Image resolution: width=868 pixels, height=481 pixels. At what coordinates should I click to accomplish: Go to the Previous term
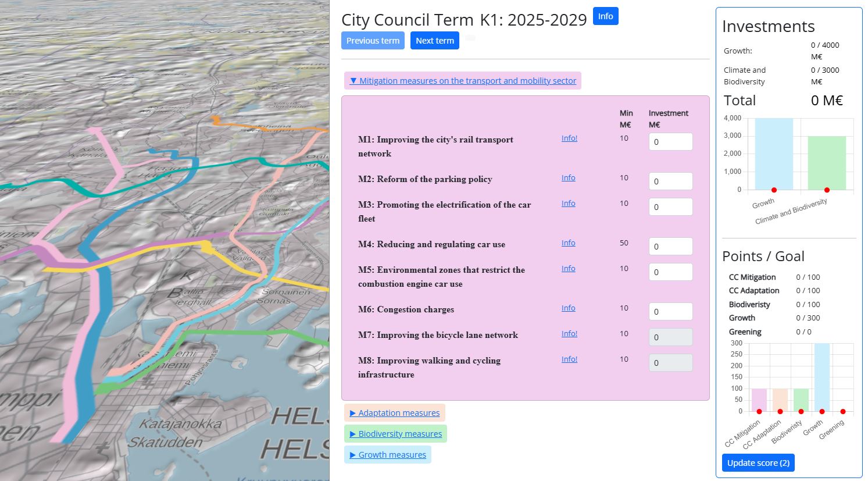tap(373, 41)
